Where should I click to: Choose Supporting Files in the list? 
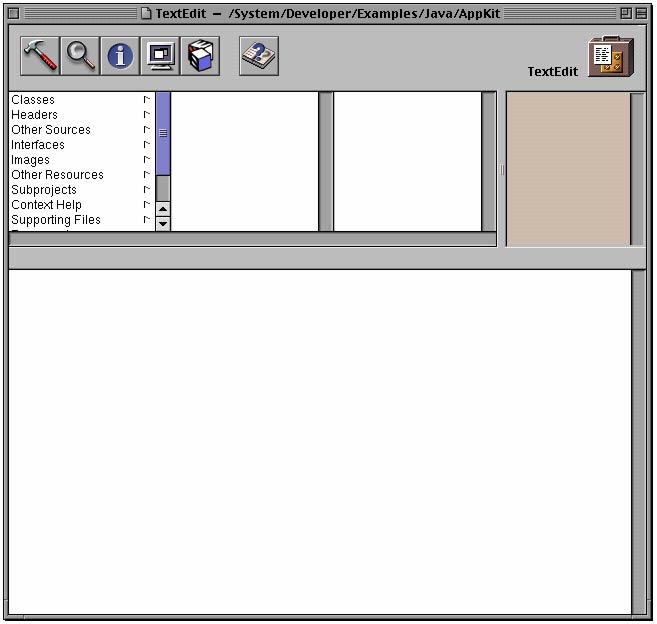tap(56, 220)
